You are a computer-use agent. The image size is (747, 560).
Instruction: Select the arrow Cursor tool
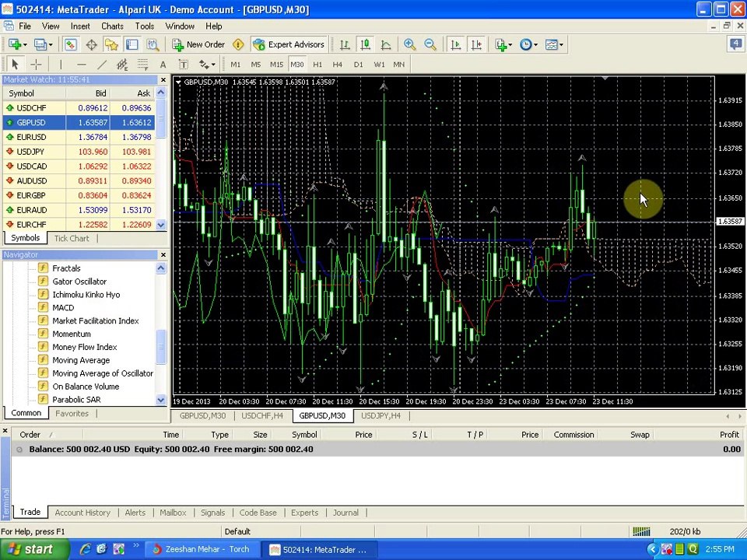[15, 64]
